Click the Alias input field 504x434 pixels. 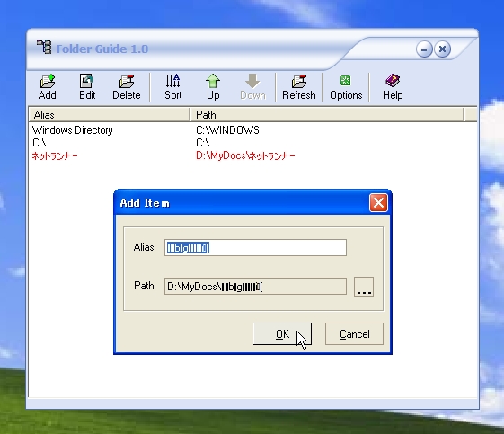(255, 247)
